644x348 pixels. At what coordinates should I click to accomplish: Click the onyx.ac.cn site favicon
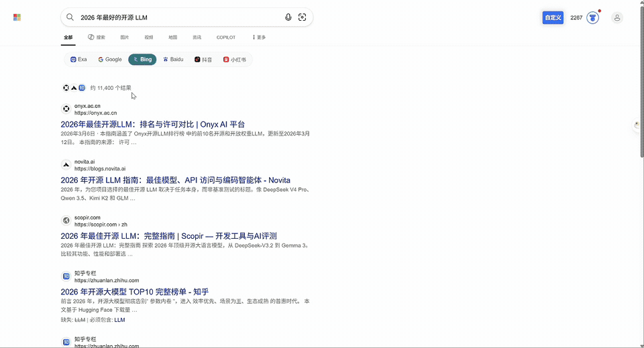click(66, 109)
